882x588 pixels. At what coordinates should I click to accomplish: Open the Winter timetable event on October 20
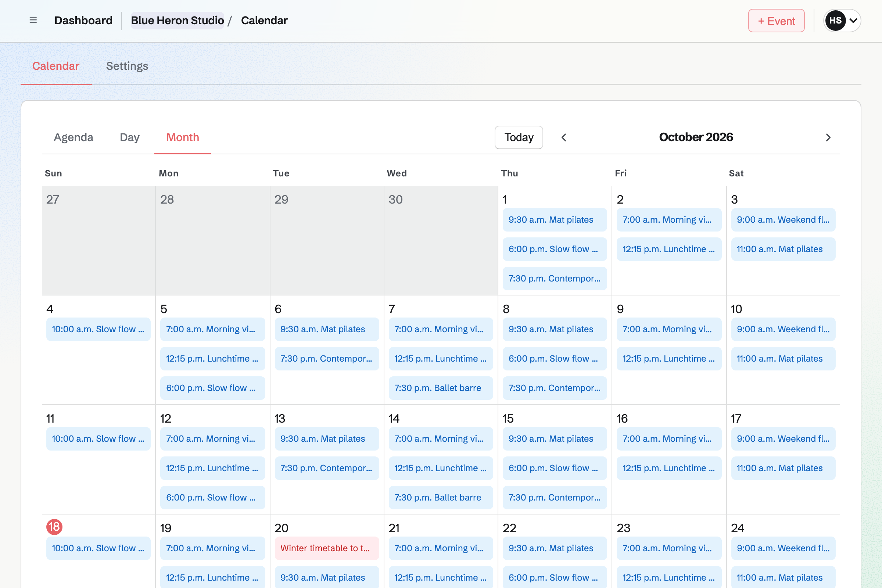pyautogui.click(x=327, y=548)
